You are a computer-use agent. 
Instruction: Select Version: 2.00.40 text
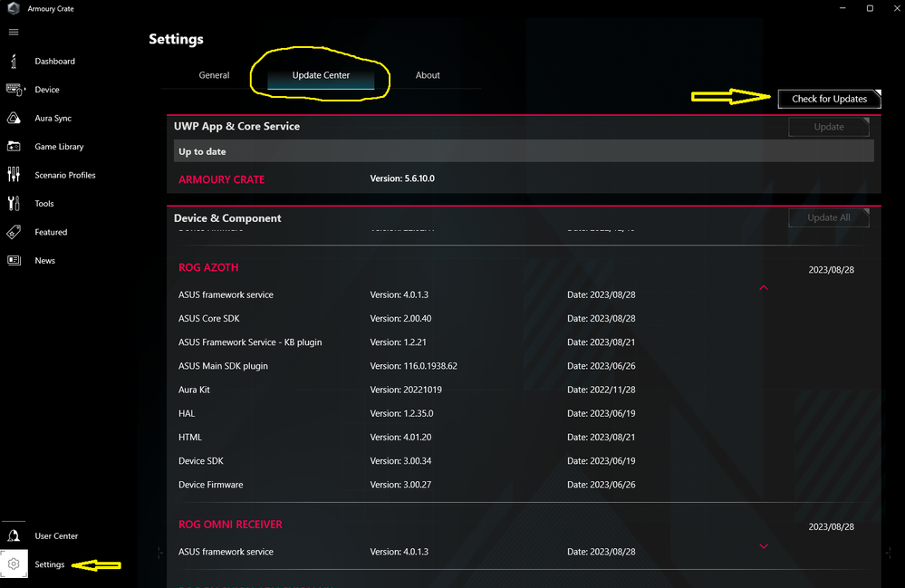coord(400,319)
